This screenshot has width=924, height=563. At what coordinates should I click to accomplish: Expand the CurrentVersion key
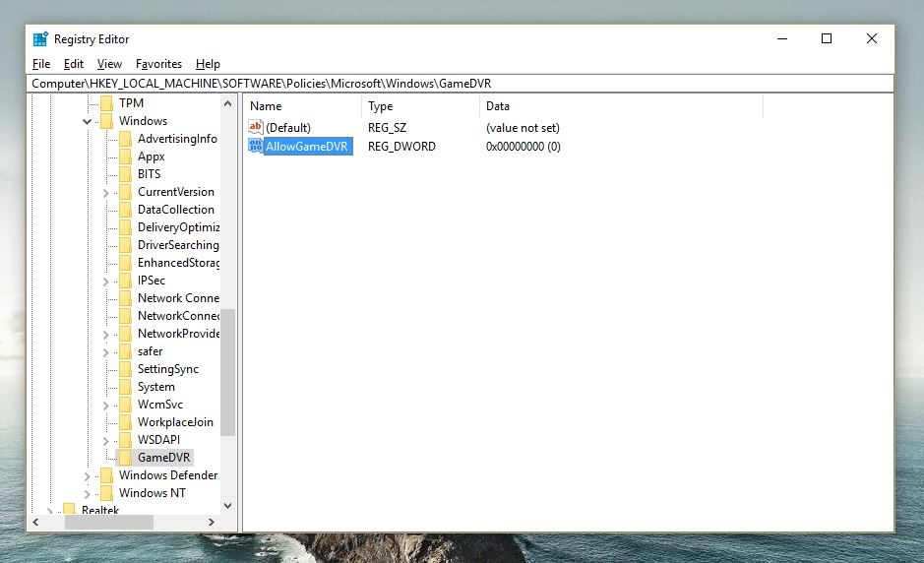[x=106, y=193]
